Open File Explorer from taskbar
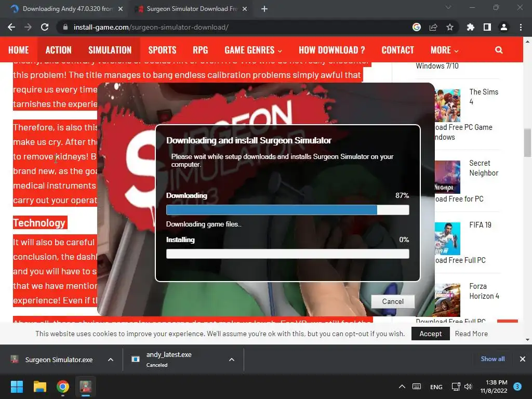The width and height of the screenshot is (532, 399). [x=39, y=387]
